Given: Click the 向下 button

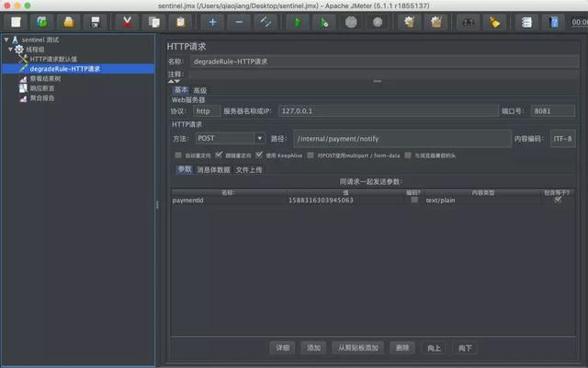Looking at the screenshot, I should 465,348.
